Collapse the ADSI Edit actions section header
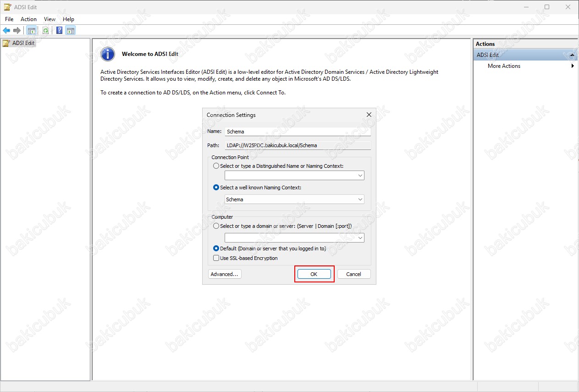The height and width of the screenshot is (392, 579). (x=572, y=55)
